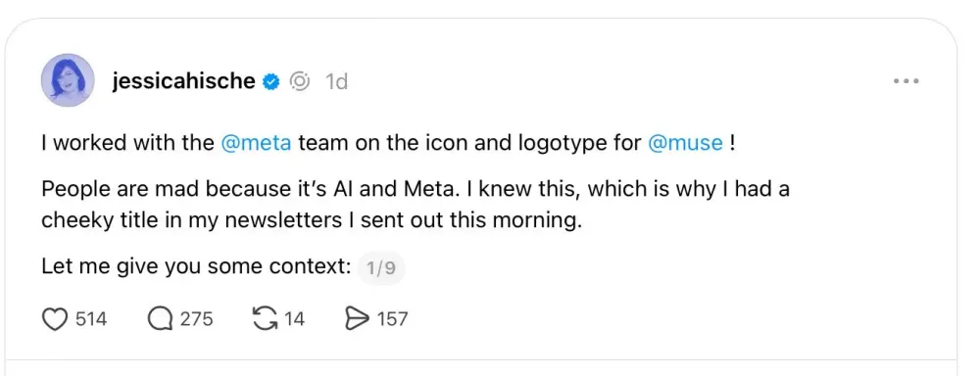Click the paragraph starting "People are mad"

(416, 205)
